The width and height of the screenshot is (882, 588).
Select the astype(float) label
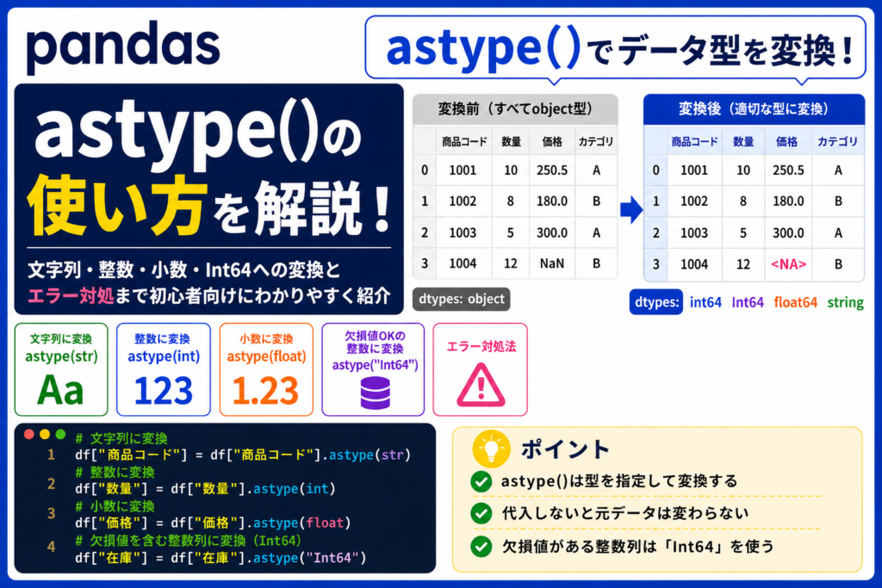(266, 356)
